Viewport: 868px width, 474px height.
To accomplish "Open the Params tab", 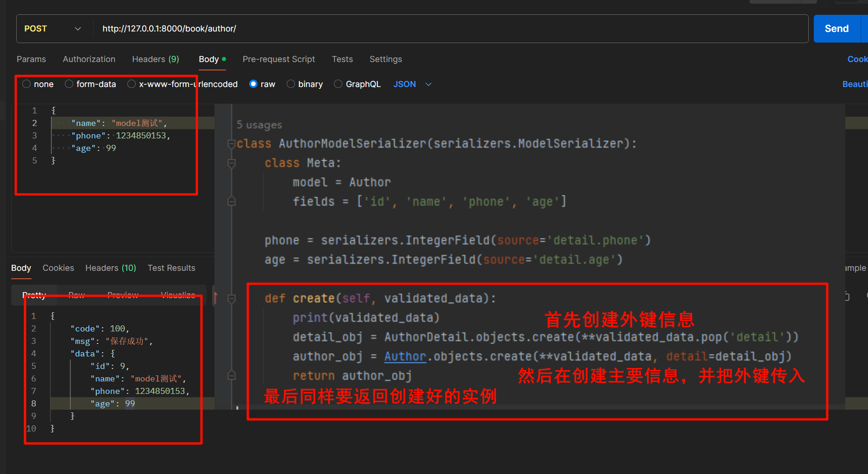I will [31, 59].
